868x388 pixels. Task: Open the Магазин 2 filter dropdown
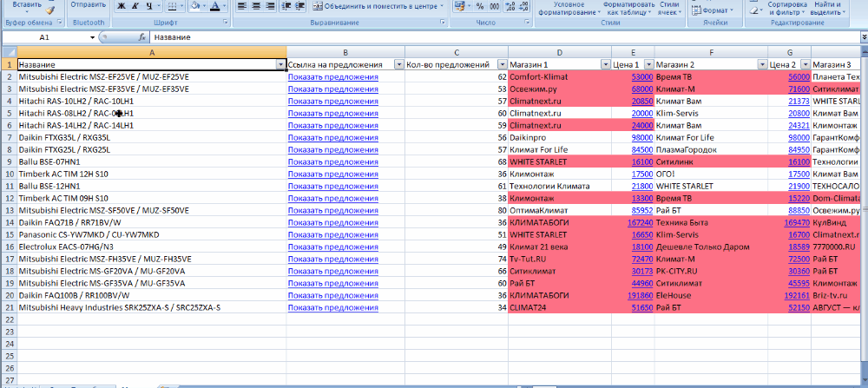(762, 65)
